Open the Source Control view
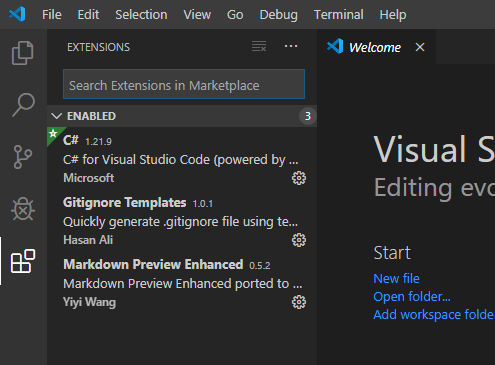Image resolution: width=495 pixels, height=365 pixels. [23, 157]
